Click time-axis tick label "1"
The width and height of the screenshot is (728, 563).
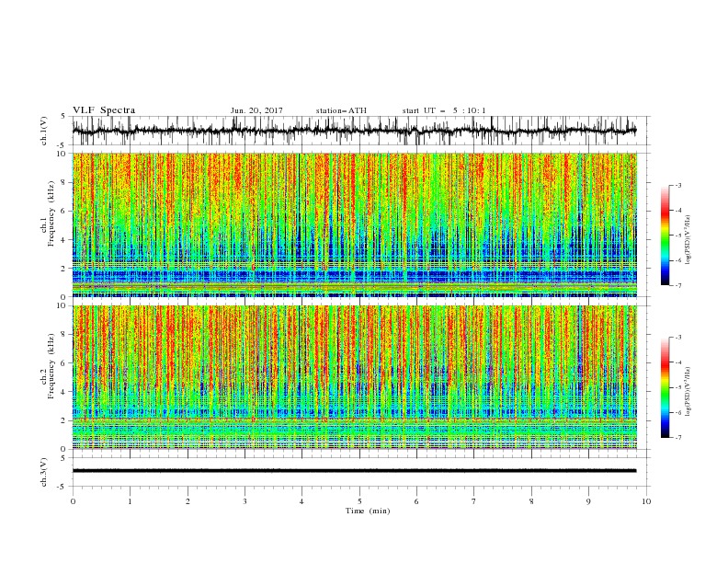click(130, 501)
